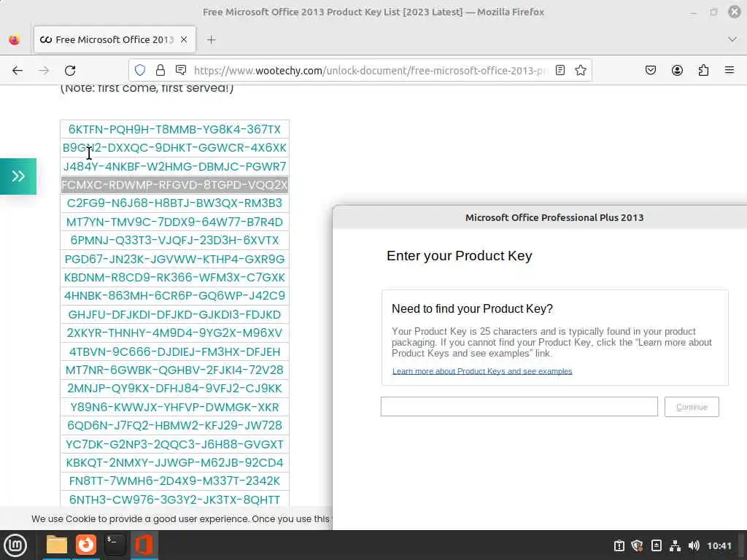Viewport: 747px width, 560px height.
Task: Open a new tab with the plus icon
Action: coord(212,40)
